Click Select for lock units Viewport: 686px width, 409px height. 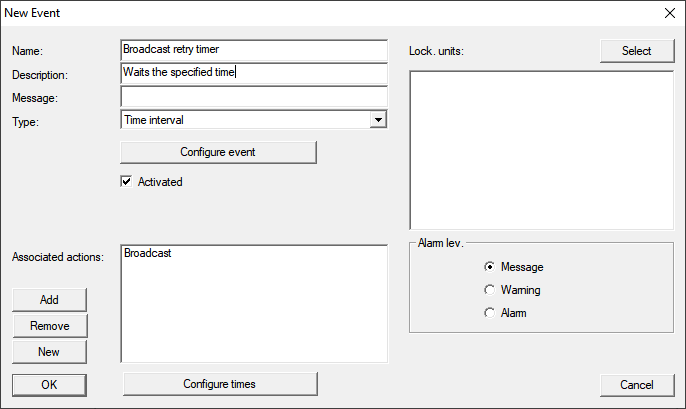636,51
